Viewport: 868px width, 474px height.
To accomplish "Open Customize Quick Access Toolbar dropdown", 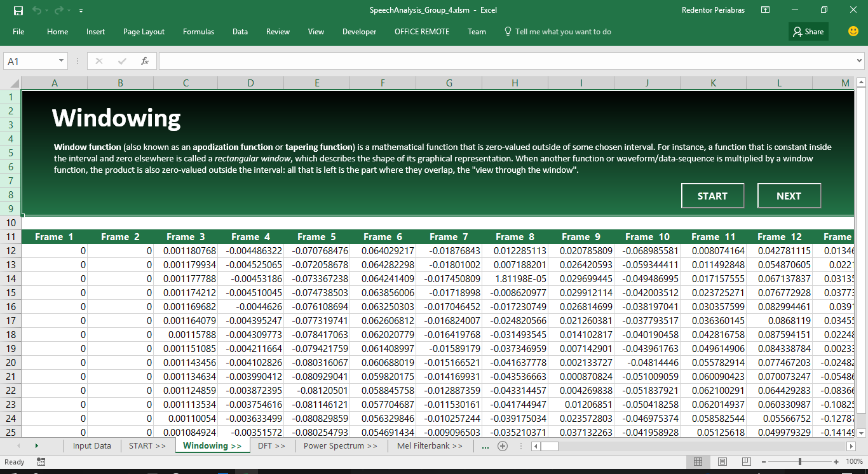I will (81, 11).
